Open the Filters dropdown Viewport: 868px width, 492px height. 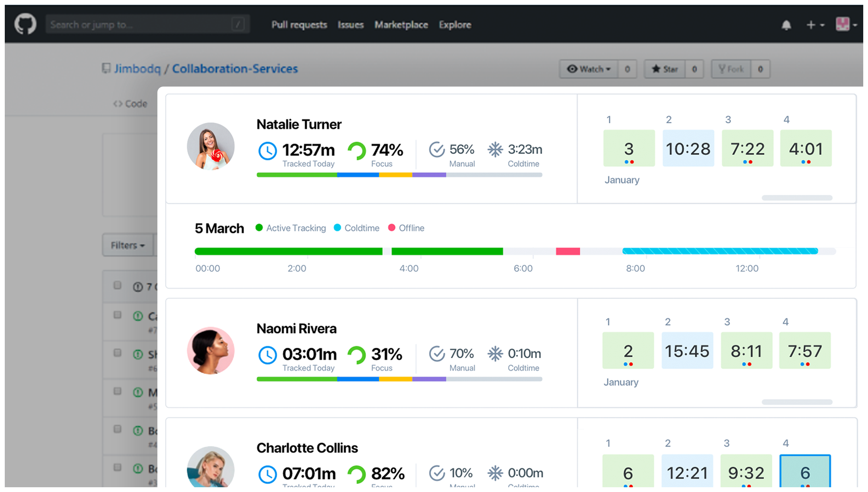[x=128, y=245]
